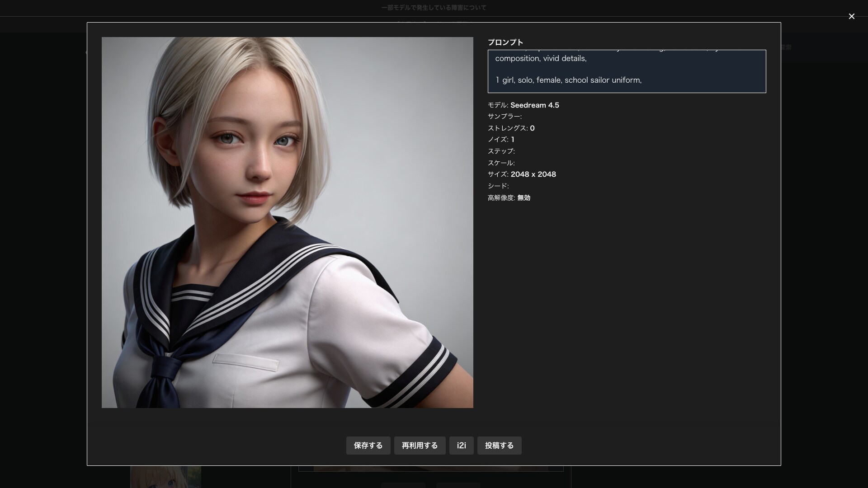
Task: Click the 保存する save button
Action: pyautogui.click(x=368, y=446)
